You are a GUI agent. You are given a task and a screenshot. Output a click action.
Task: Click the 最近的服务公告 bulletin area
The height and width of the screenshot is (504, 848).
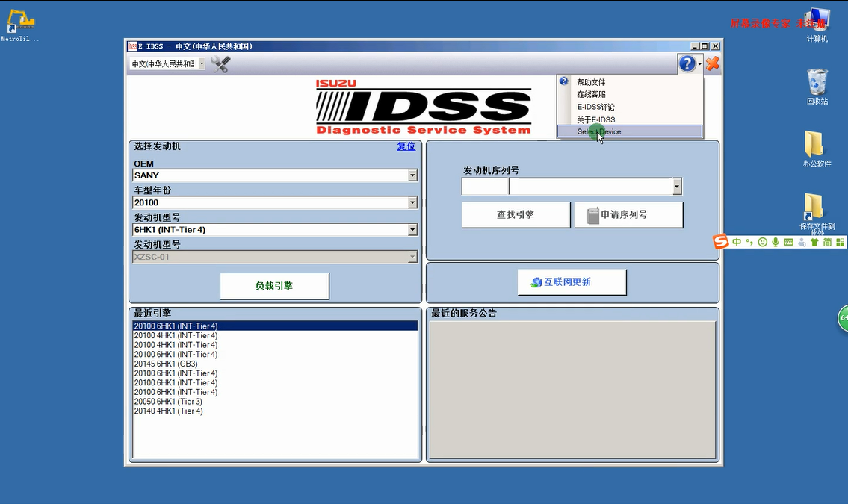(572, 390)
